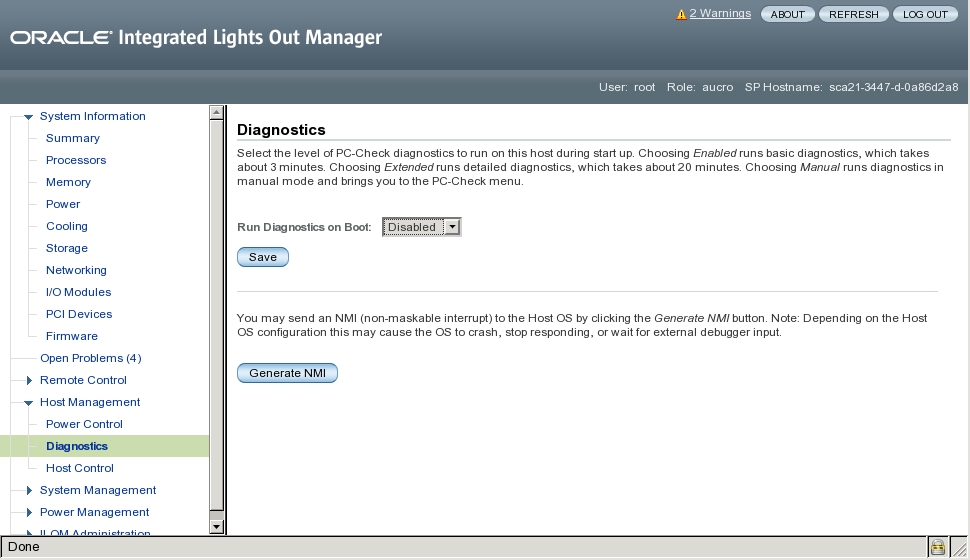
Task: Select Power Management in navigation
Action: [95, 512]
